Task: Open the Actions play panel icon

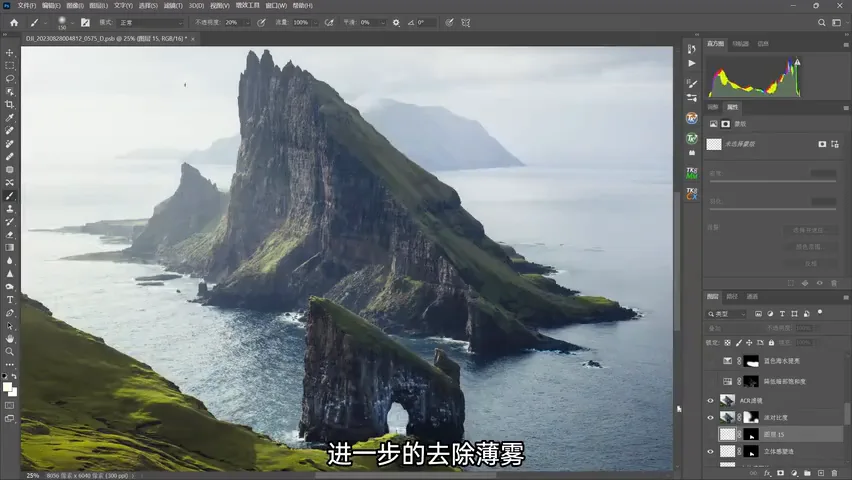Action: click(x=692, y=64)
